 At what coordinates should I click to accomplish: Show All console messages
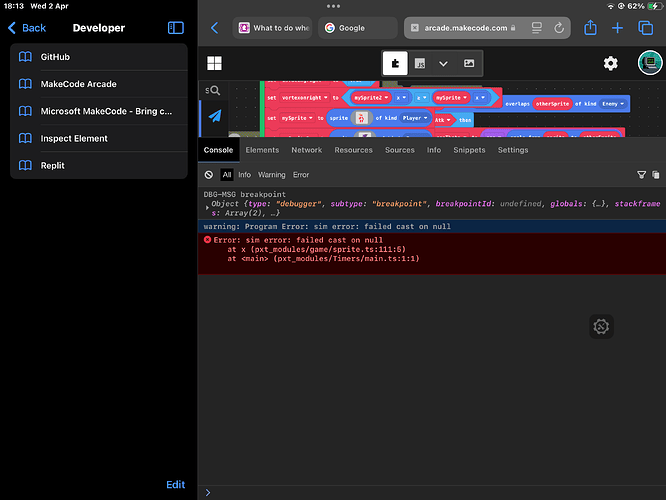(x=227, y=175)
